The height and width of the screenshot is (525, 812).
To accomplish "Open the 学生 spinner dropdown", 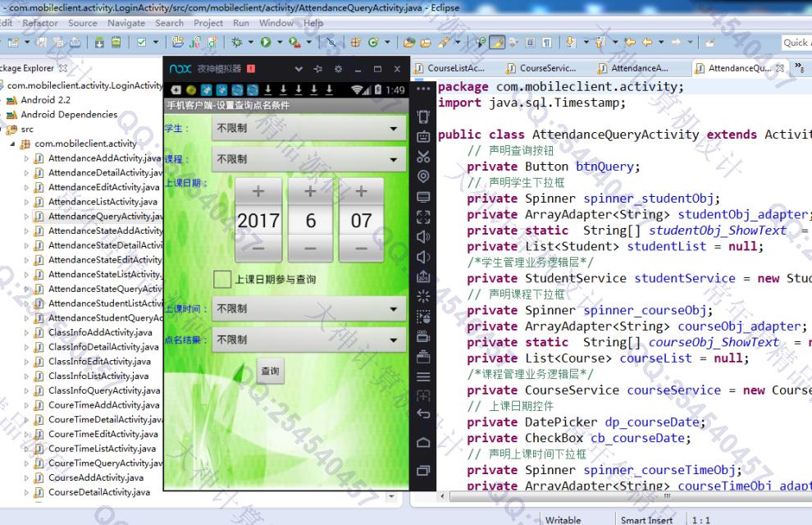I will click(308, 128).
